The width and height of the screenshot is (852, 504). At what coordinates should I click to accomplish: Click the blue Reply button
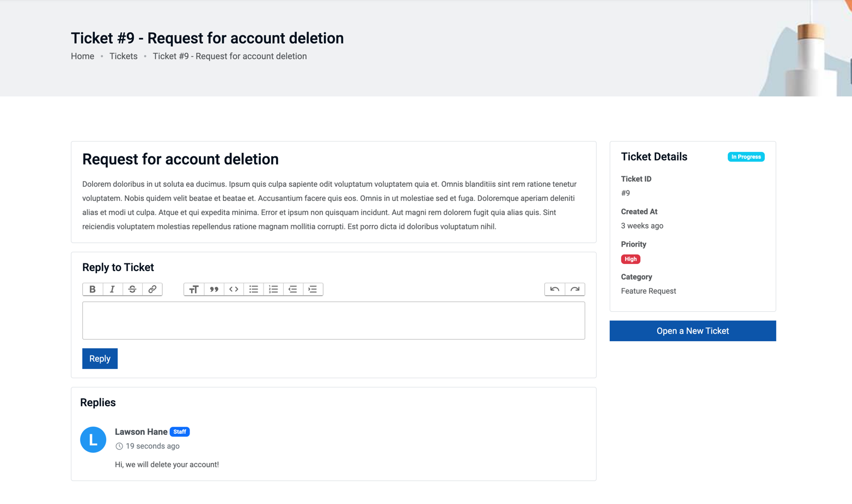pos(100,359)
